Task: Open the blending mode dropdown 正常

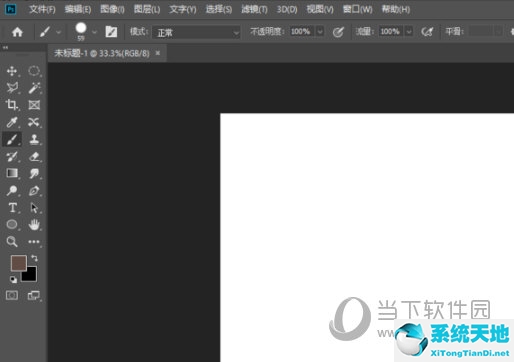Action: [x=196, y=33]
